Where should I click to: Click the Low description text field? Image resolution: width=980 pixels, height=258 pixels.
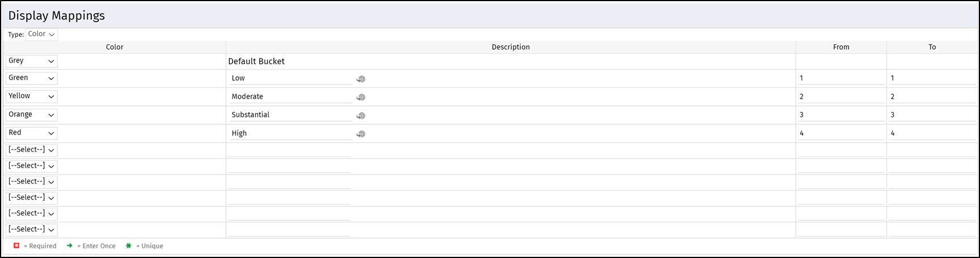pyautogui.click(x=290, y=78)
